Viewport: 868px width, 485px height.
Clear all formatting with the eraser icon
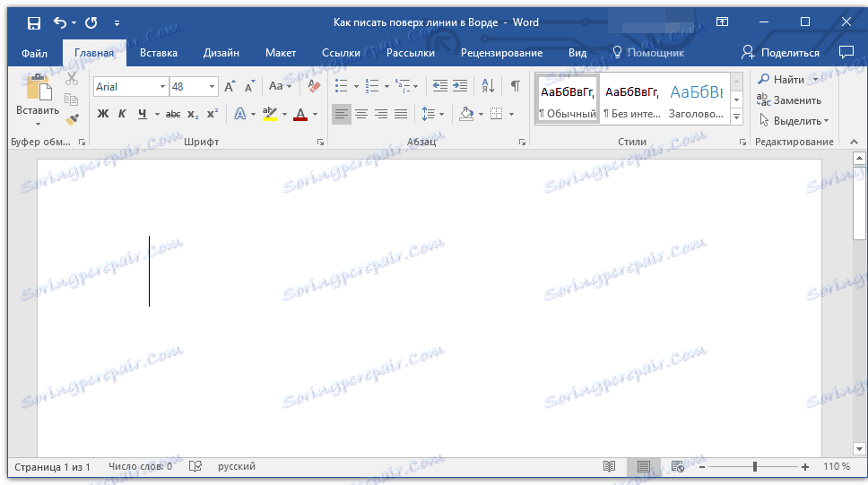[x=314, y=86]
